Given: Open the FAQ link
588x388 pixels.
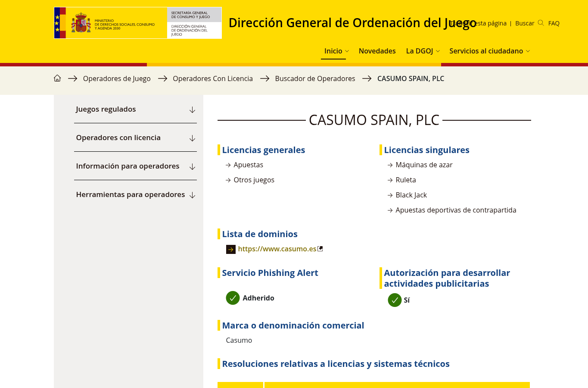Looking at the screenshot, I should pyautogui.click(x=554, y=23).
